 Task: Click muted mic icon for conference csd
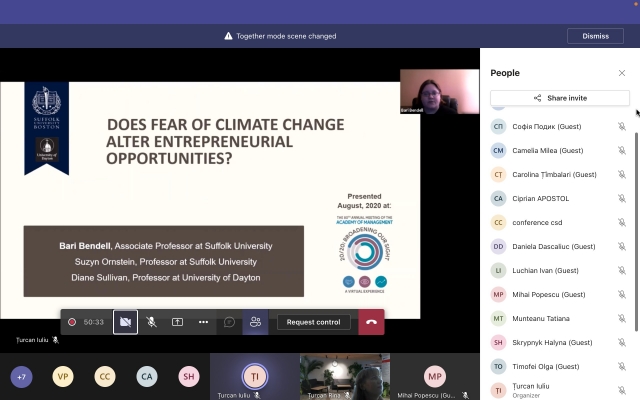click(622, 222)
